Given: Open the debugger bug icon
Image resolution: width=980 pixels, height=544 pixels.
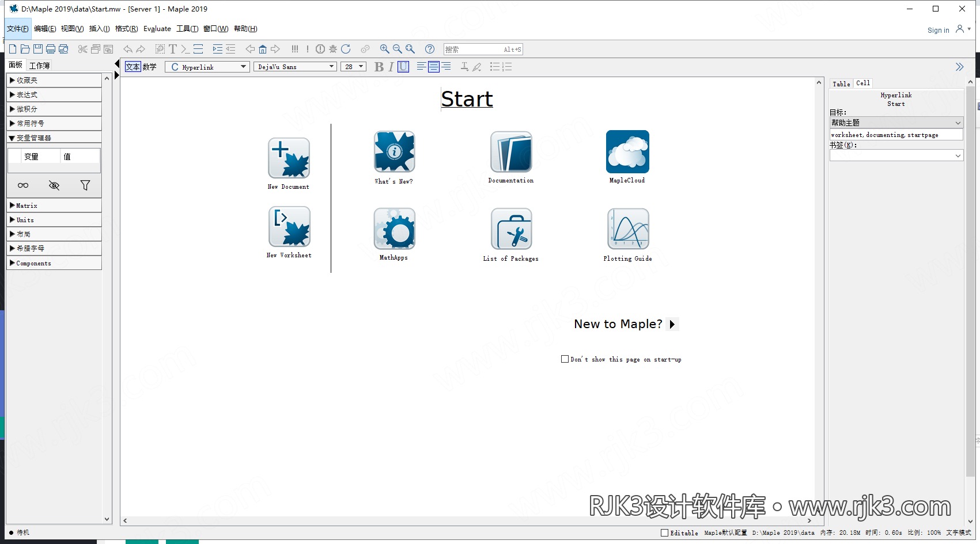Looking at the screenshot, I should coord(333,49).
